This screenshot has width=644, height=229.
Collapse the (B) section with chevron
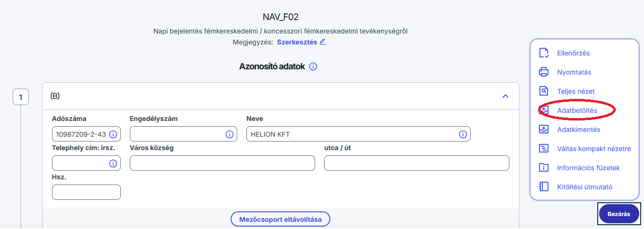coord(506,97)
